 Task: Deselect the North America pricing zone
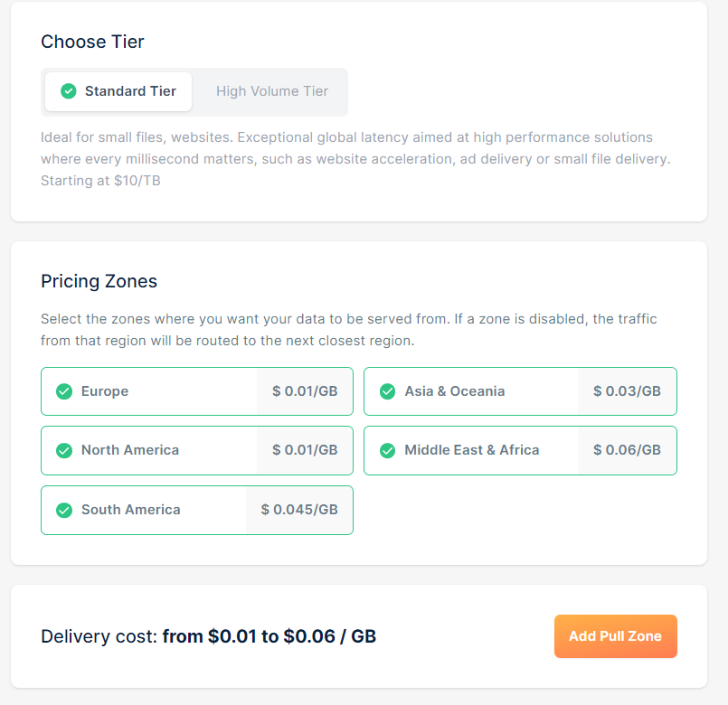(197, 450)
